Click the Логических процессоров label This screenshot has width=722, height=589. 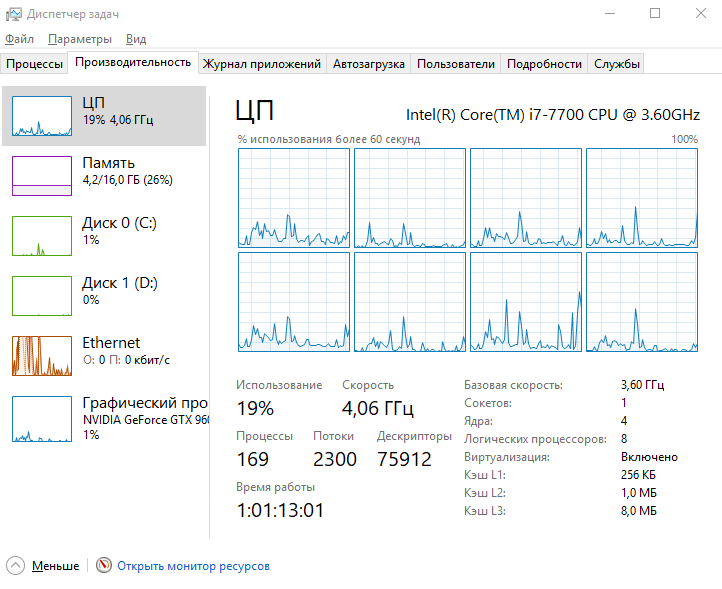coord(535,439)
